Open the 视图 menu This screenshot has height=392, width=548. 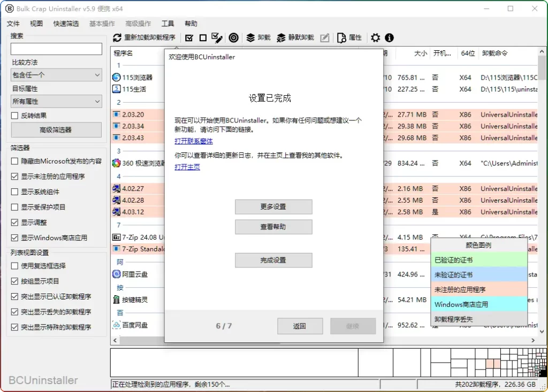tap(36, 24)
